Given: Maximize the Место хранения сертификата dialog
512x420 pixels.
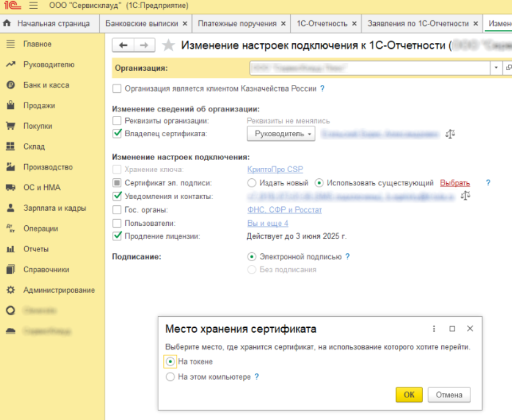Looking at the screenshot, I should coord(452,328).
